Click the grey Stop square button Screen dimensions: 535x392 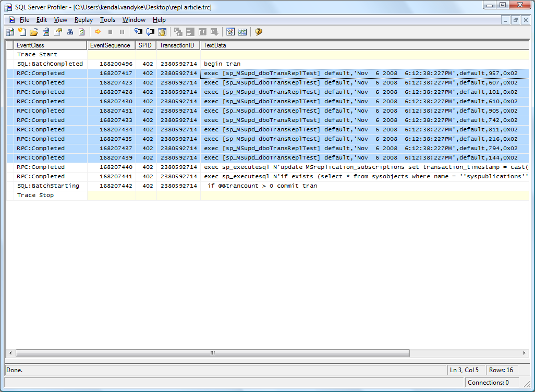tap(110, 32)
